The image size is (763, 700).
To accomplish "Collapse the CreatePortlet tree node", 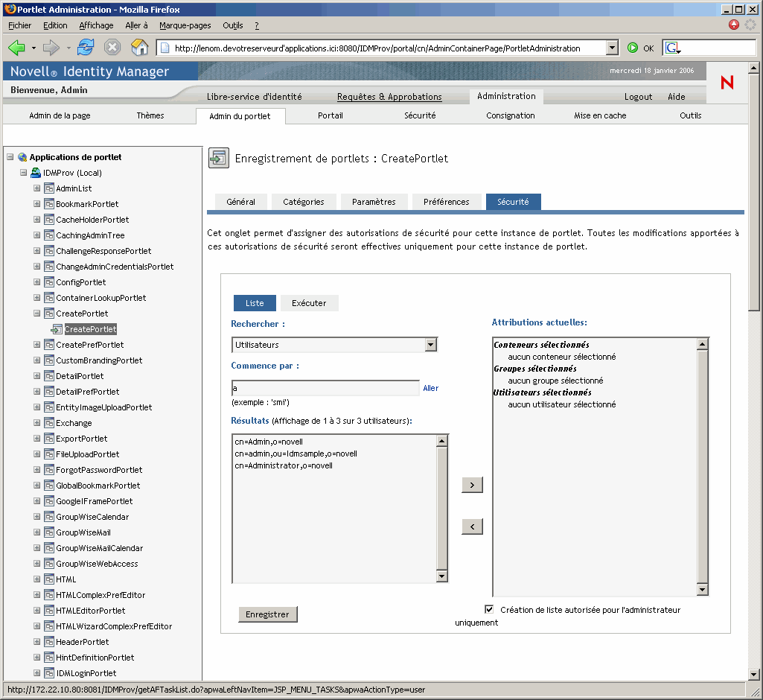I will 36,313.
